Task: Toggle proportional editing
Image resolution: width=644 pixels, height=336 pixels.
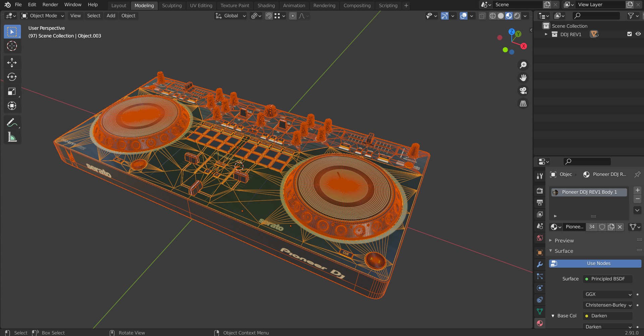Action: (x=292, y=16)
